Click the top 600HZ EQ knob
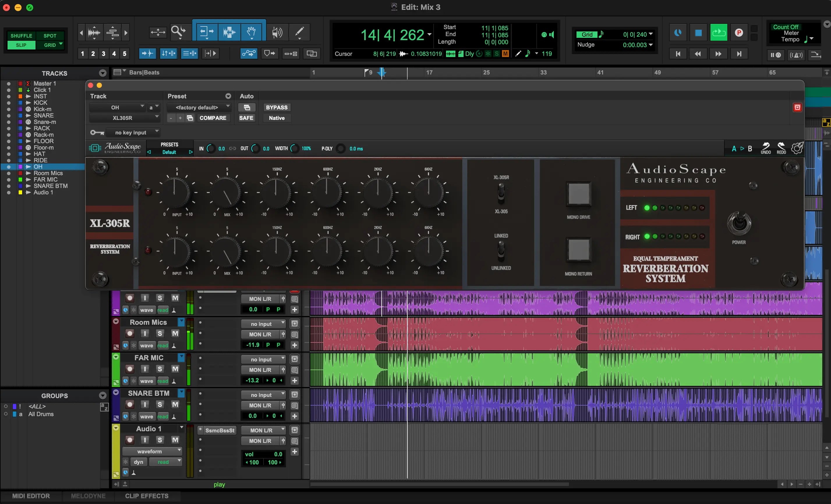 tap(326, 193)
